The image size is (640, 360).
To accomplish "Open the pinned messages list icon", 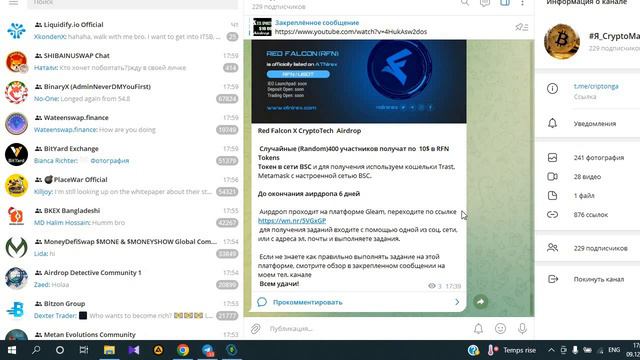I will click(521, 27).
